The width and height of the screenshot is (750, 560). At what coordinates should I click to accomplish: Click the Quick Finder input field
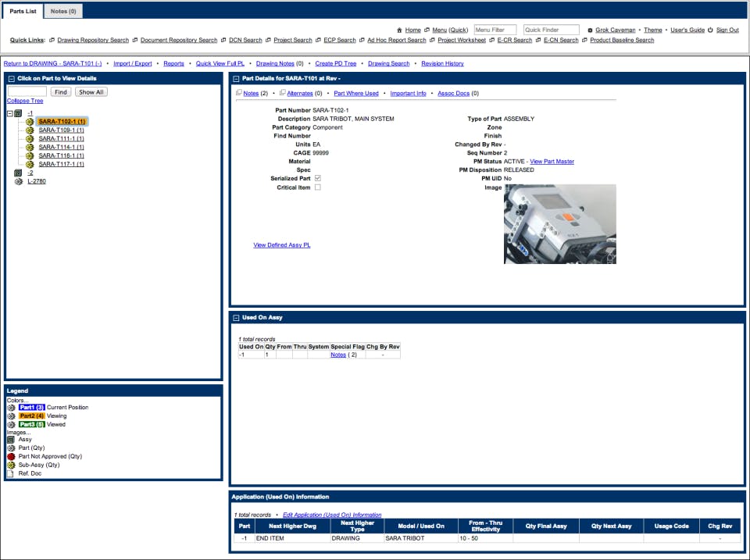tap(551, 30)
